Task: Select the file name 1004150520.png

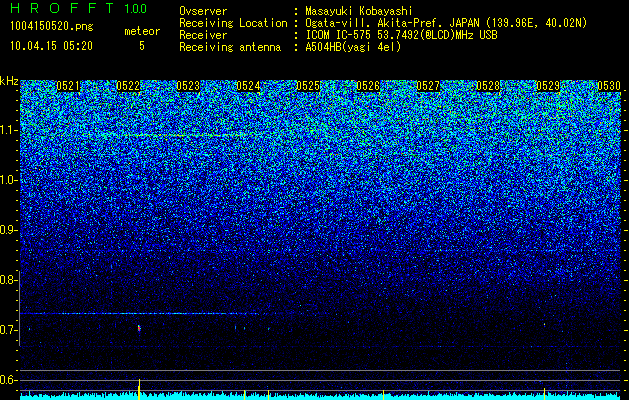Action: [x=52, y=26]
